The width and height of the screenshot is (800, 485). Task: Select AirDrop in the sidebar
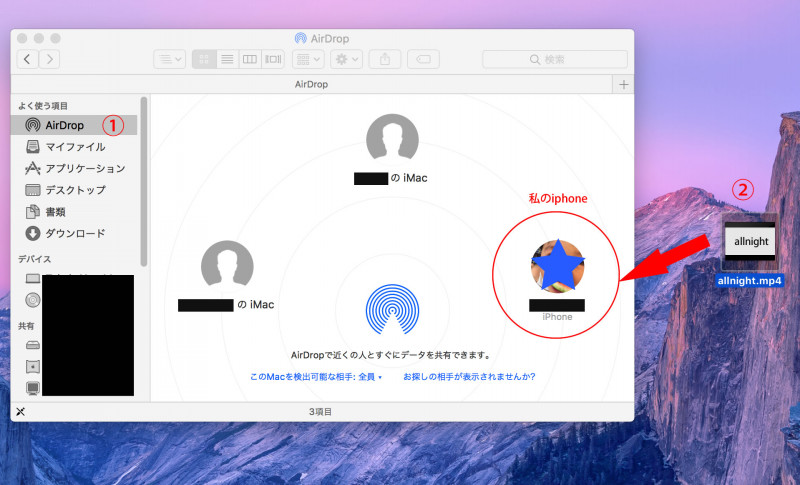coord(74,125)
